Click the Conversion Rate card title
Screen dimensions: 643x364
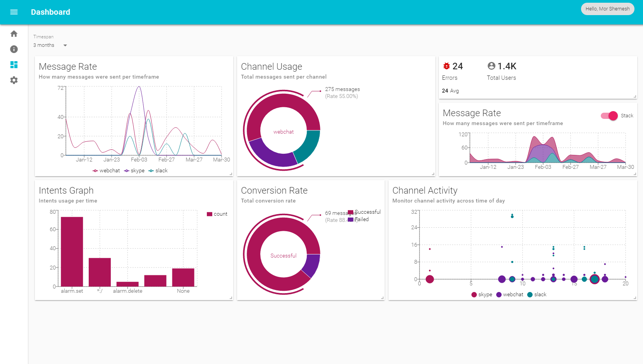tap(274, 191)
